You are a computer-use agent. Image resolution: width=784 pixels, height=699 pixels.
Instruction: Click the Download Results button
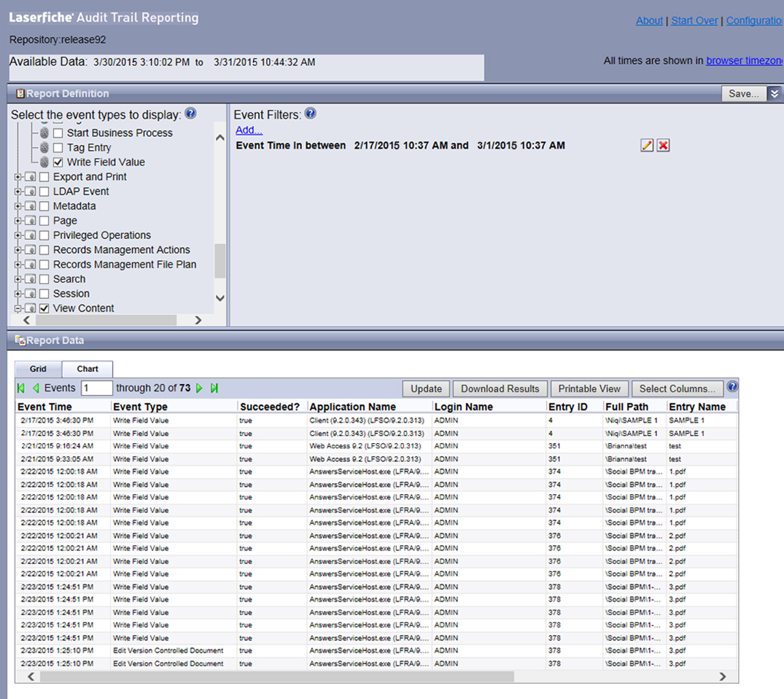[x=500, y=388]
